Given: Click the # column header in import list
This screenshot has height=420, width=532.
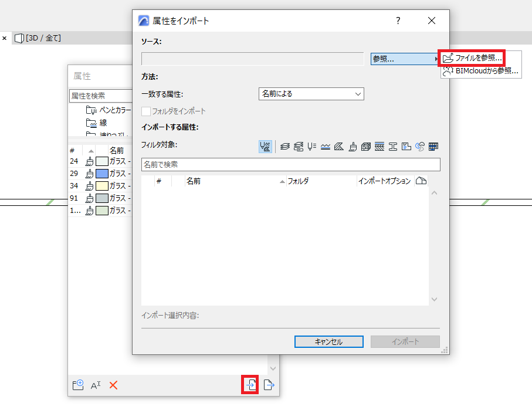Looking at the screenshot, I should [163, 181].
